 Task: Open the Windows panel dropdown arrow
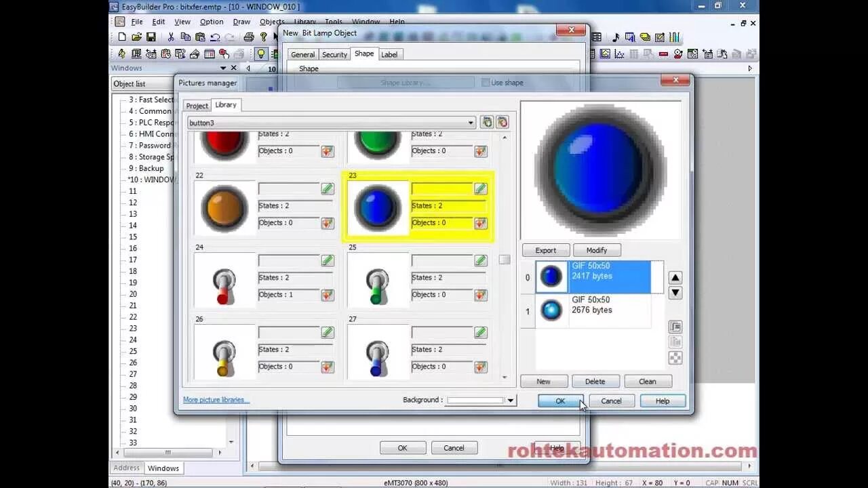(223, 68)
